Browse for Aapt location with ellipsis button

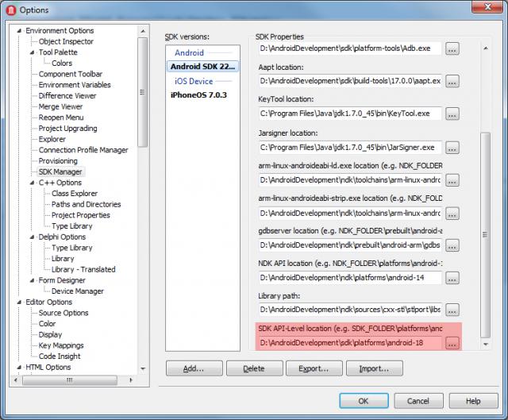point(452,81)
